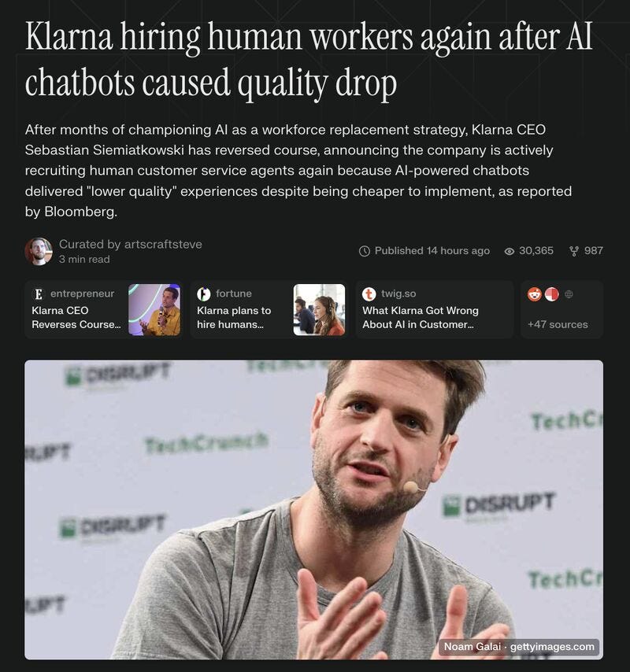
Task: Click the twig.so orange 't' logo
Action: tap(369, 294)
